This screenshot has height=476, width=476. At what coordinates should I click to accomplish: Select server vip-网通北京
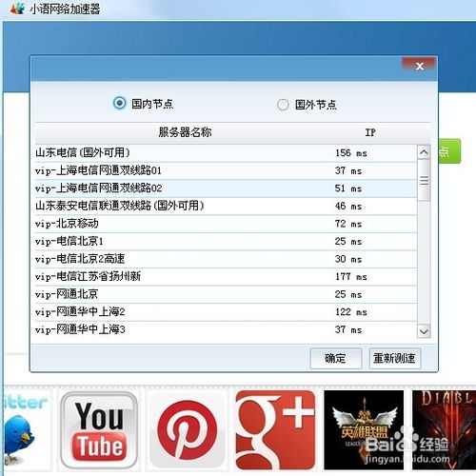coord(226,294)
